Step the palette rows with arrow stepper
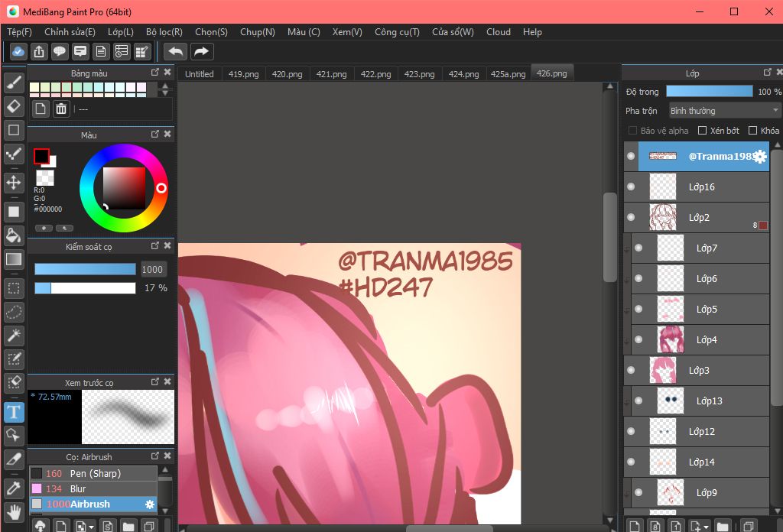783x532 pixels. click(165, 89)
